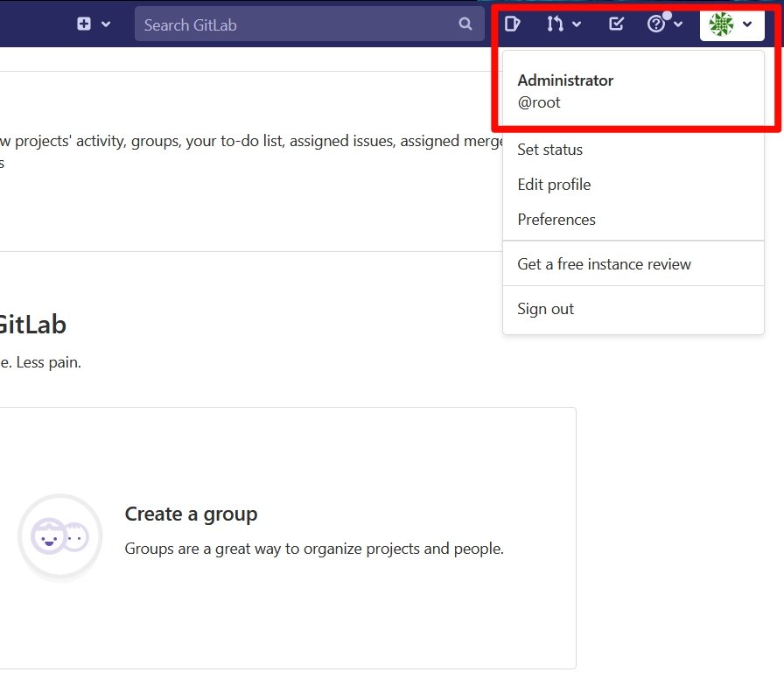Click the user avatar icon
This screenshot has width=784, height=679.
click(721, 24)
